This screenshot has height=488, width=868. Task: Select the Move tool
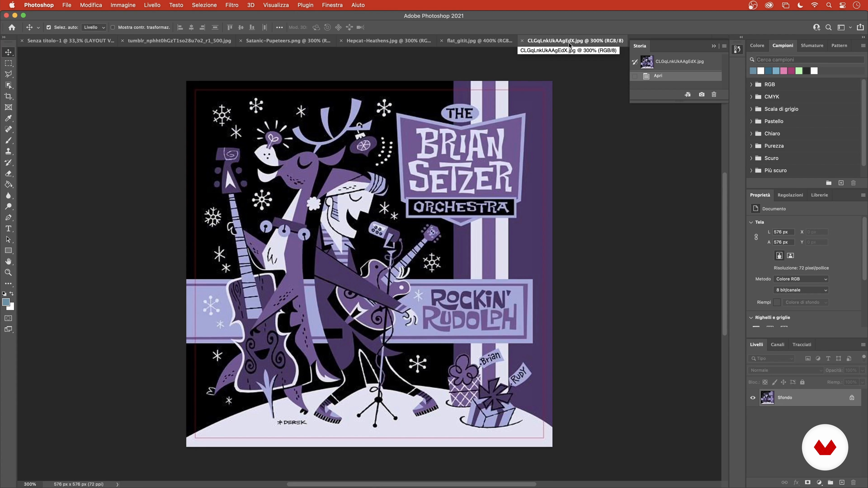(8, 52)
